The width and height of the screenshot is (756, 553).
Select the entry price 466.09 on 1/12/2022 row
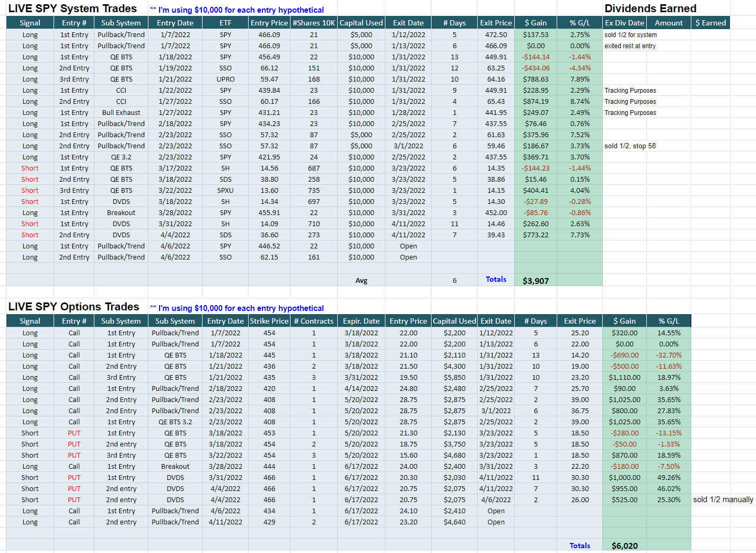pos(269,34)
